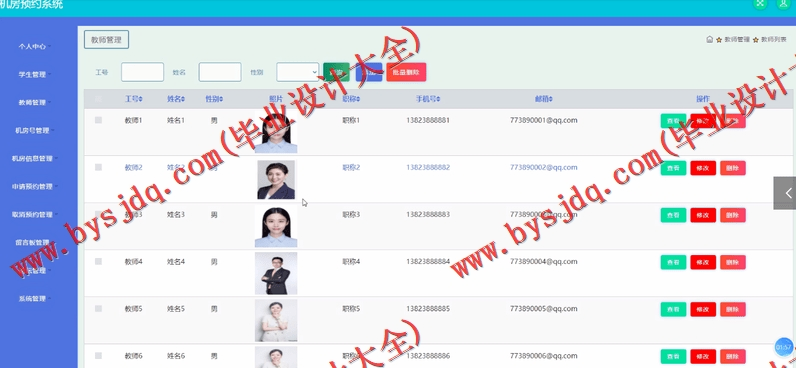Expand the 机房号管理 sidebar menu

tap(34, 130)
